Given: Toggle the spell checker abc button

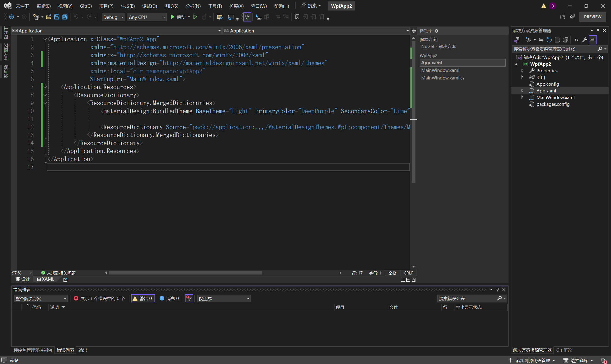Looking at the screenshot, I should pyautogui.click(x=247, y=17).
